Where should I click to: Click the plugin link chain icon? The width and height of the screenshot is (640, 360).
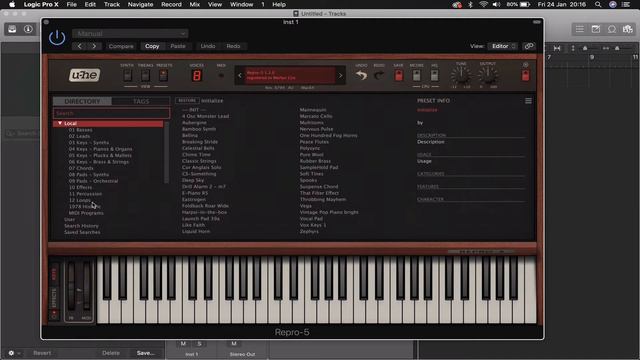(529, 46)
